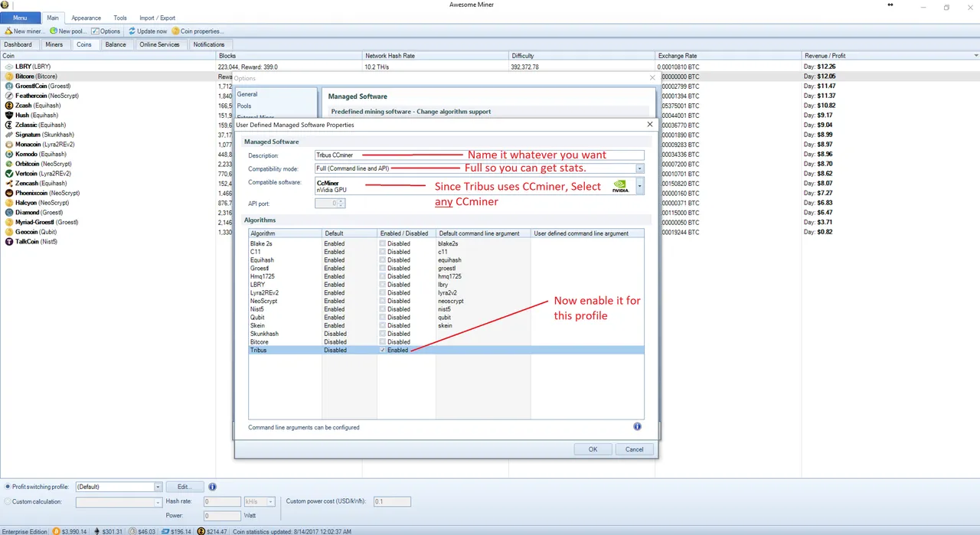Image resolution: width=980 pixels, height=535 pixels.
Task: Click the TalkCoin coin icon
Action: (9, 242)
